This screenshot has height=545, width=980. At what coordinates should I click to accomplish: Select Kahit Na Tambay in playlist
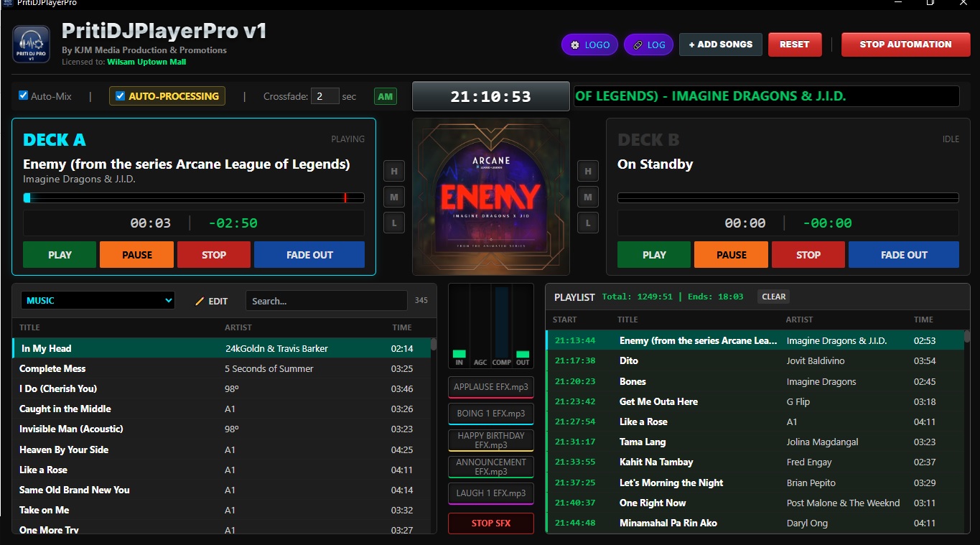click(755, 462)
